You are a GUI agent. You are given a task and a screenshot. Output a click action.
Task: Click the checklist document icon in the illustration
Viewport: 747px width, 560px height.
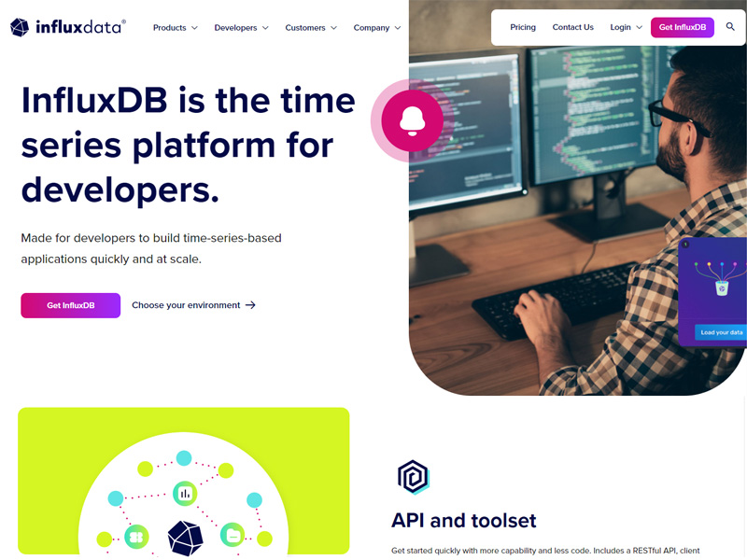pyautogui.click(x=231, y=536)
